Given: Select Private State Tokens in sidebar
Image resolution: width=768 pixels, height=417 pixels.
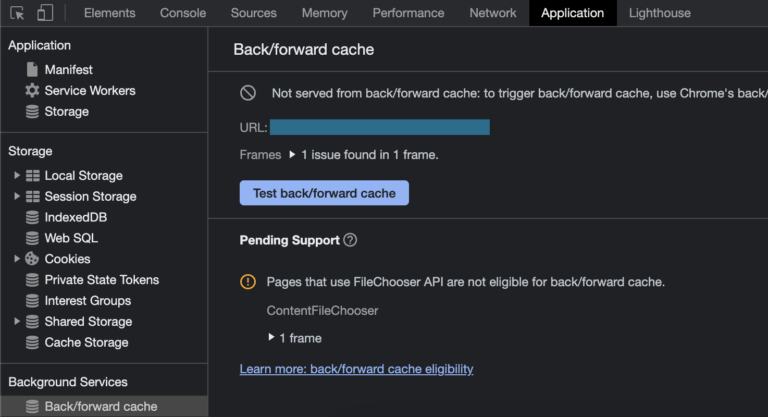Looking at the screenshot, I should [101, 280].
